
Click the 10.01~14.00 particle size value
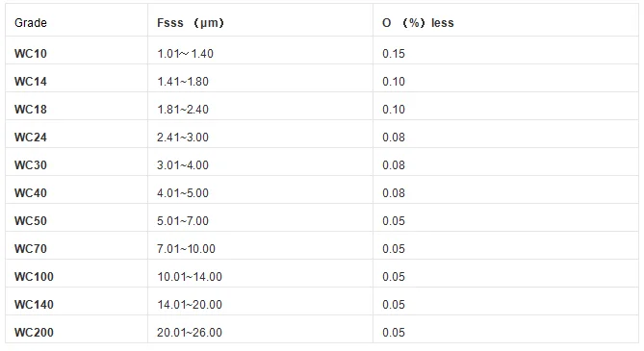190,277
